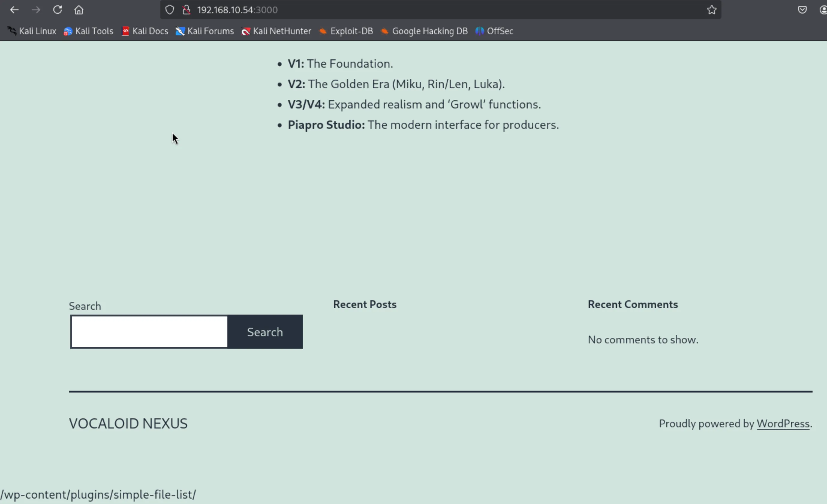Follow the WordPress footer link

(783, 423)
